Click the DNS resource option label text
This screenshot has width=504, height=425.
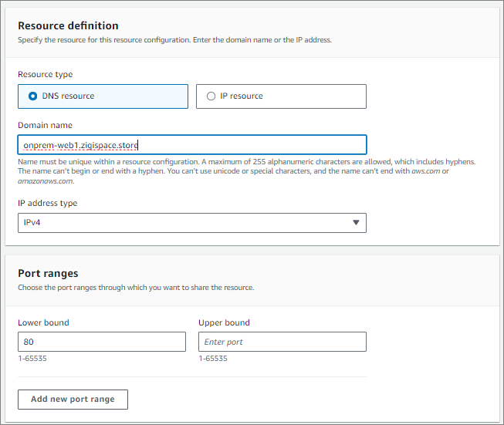(68, 96)
